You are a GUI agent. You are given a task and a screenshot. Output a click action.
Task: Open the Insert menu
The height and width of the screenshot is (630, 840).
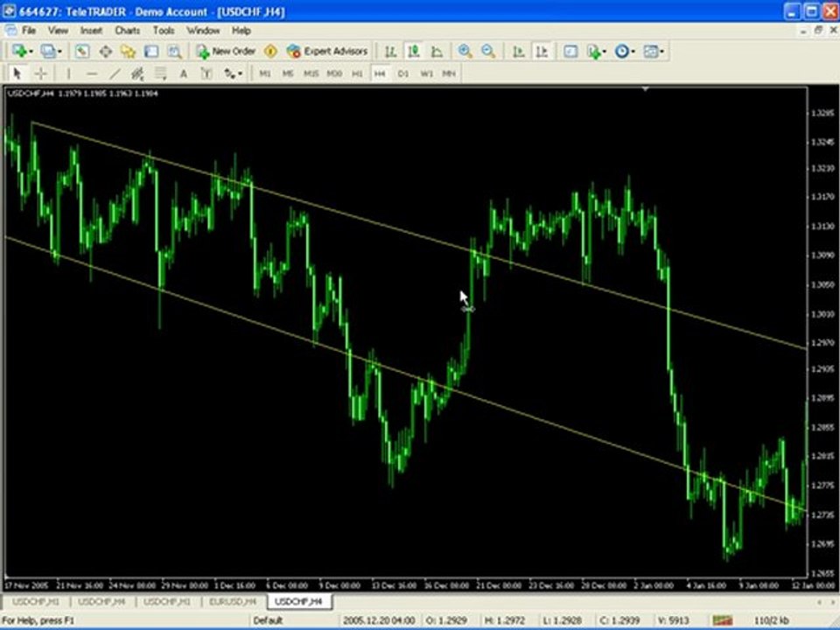(x=91, y=31)
